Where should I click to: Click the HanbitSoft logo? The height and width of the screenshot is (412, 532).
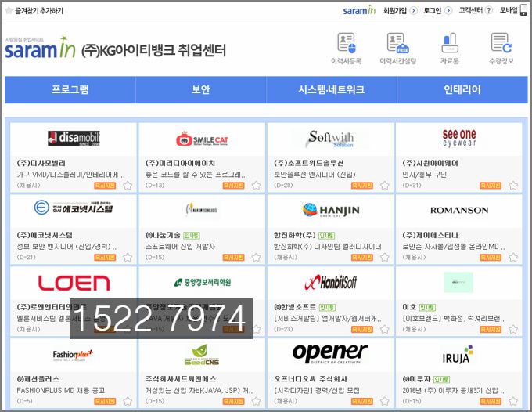(x=330, y=282)
